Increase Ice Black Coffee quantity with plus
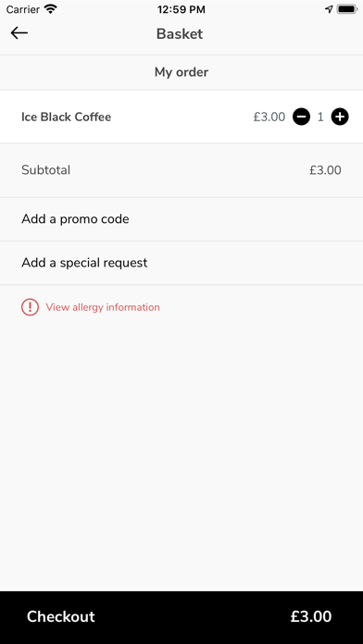 tap(340, 118)
